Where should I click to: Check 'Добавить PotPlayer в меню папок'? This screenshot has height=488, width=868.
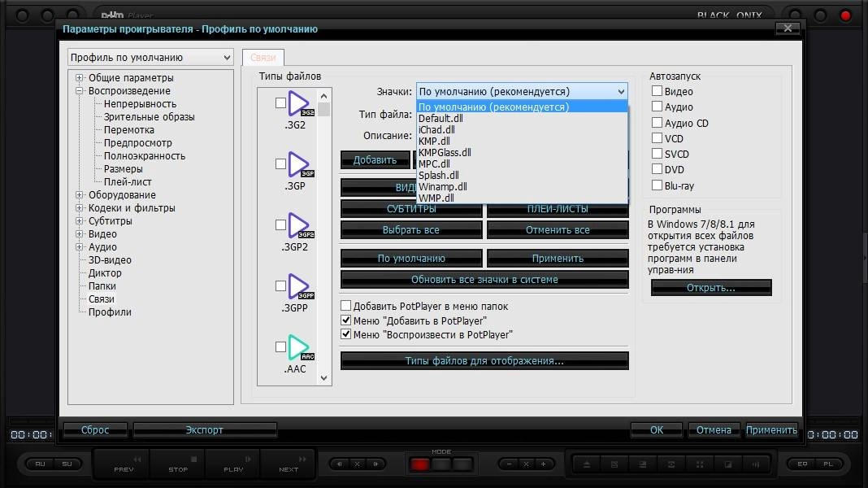(346, 306)
